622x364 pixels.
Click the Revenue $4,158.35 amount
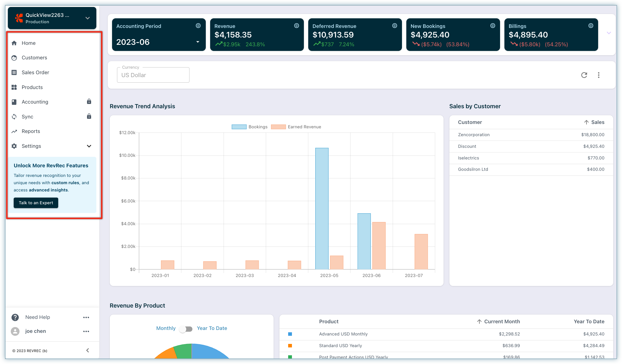233,35
